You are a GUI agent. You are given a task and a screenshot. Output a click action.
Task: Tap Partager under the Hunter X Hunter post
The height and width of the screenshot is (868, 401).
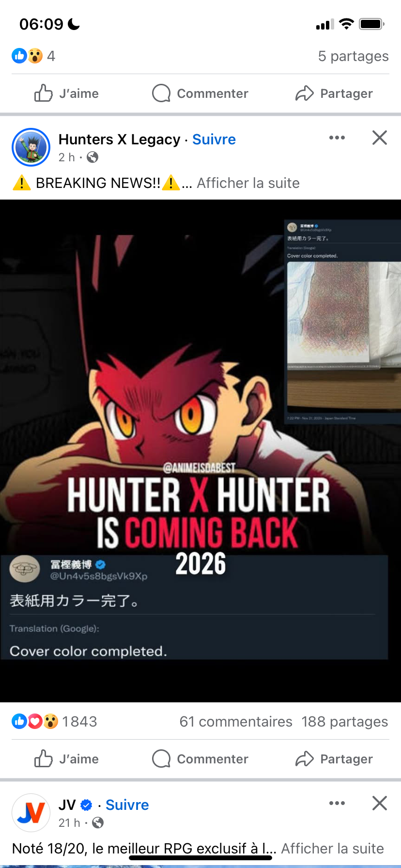(x=334, y=759)
